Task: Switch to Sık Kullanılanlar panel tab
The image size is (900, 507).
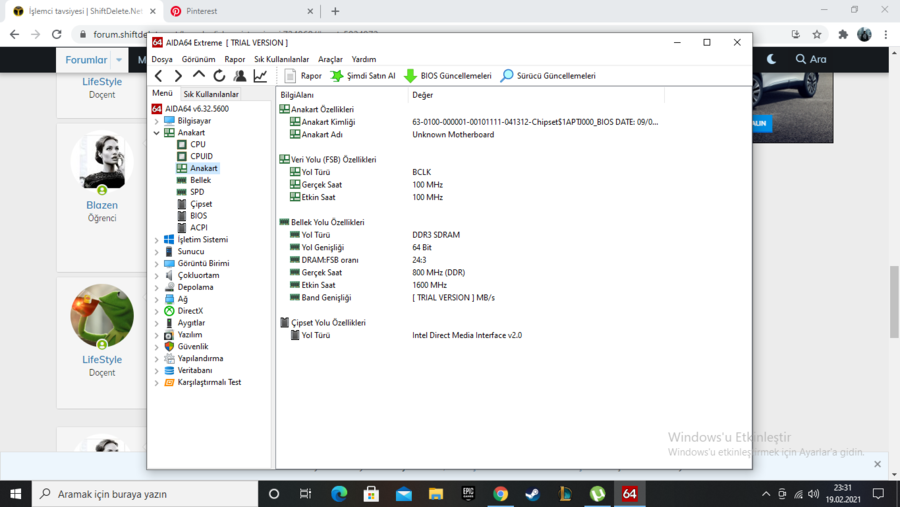Action: tap(211, 94)
